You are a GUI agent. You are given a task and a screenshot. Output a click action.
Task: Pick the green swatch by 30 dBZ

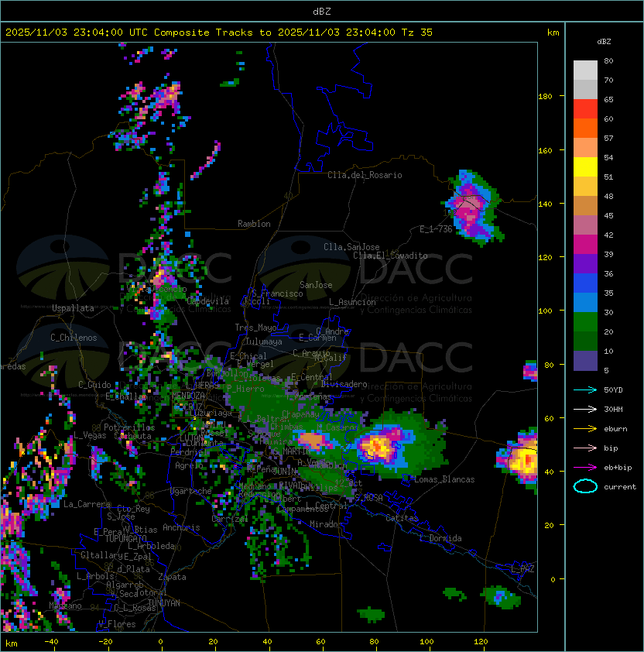pos(585,322)
